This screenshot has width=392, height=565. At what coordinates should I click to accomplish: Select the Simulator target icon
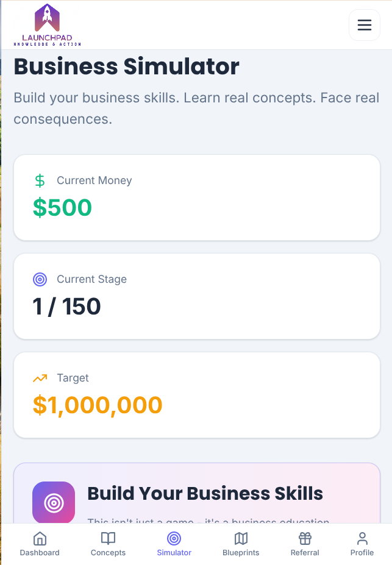[x=174, y=539]
